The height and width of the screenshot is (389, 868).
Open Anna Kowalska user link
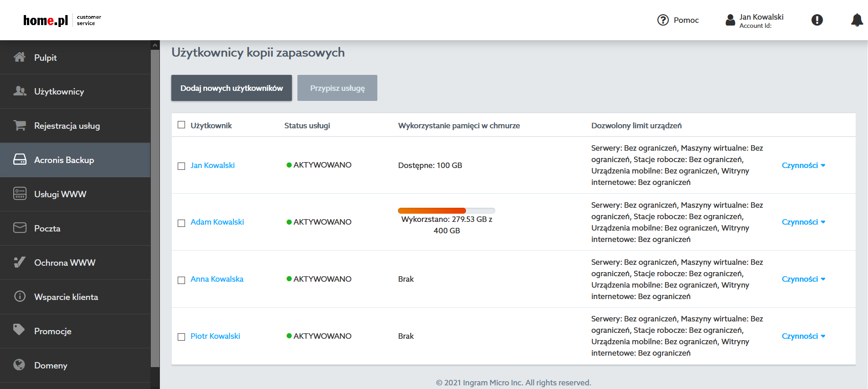[x=217, y=279]
